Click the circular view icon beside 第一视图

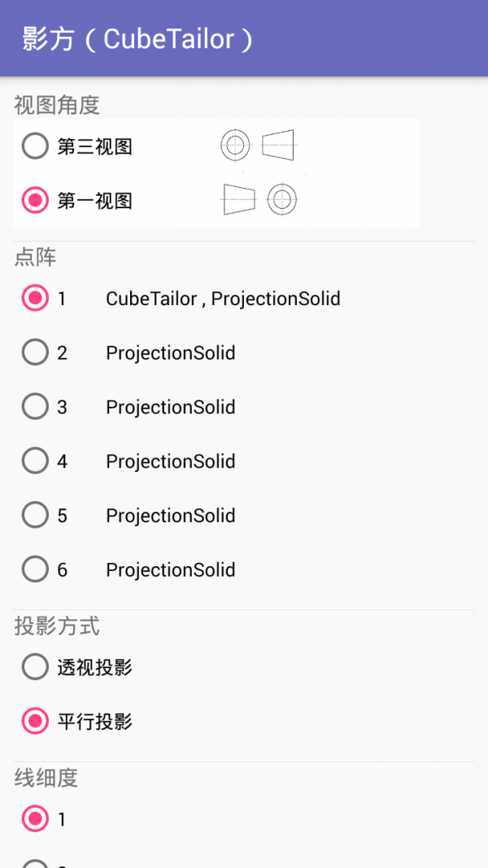pos(281,199)
